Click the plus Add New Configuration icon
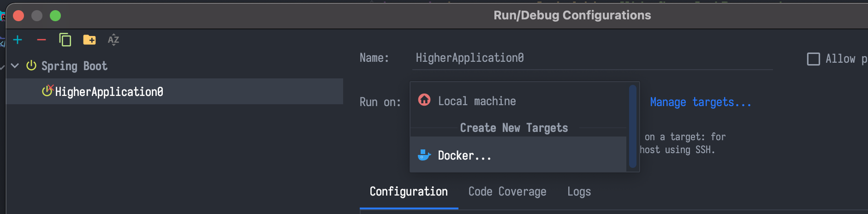 tap(18, 40)
